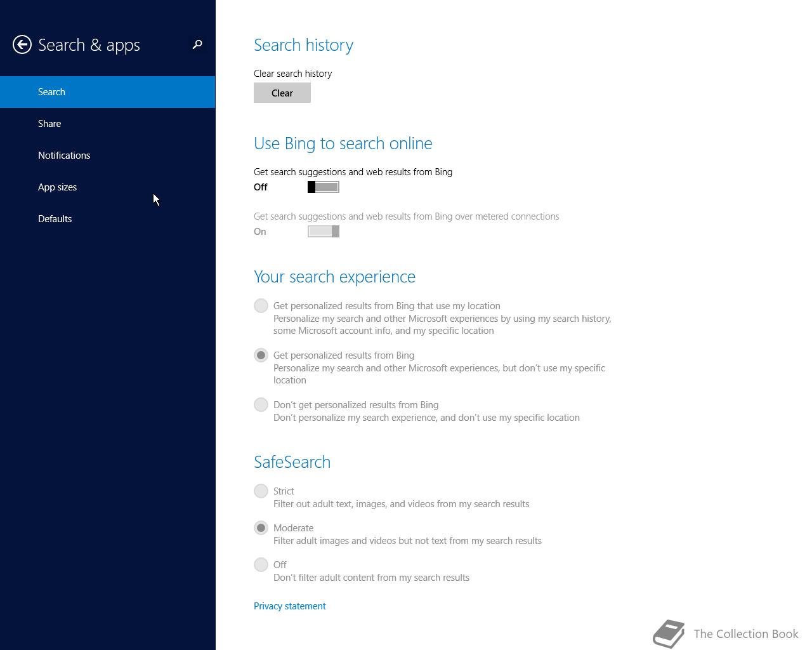Click the Search & apps title
This screenshot has height=650, width=812.
coord(89,45)
